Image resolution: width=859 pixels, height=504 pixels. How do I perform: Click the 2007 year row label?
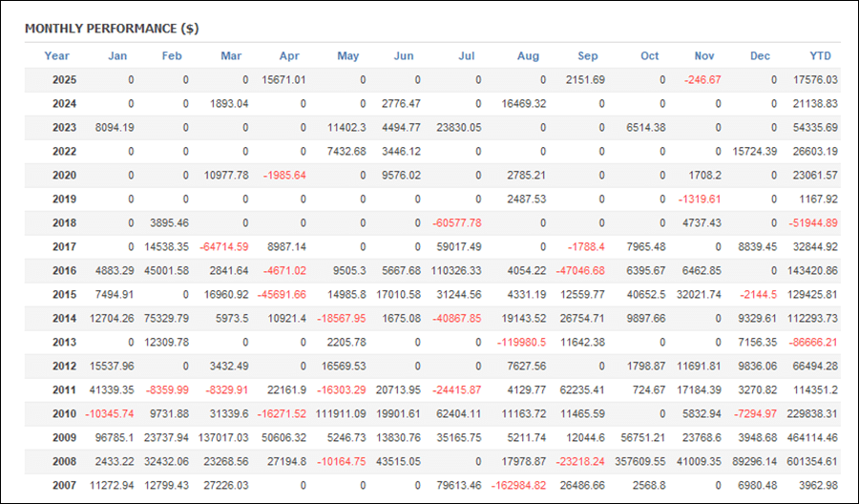tap(65, 485)
